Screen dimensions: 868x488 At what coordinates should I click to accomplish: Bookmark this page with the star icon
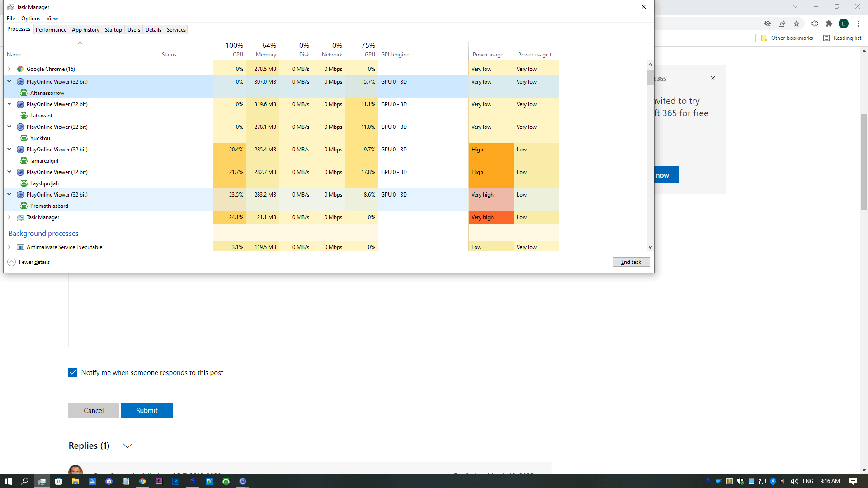click(x=797, y=23)
